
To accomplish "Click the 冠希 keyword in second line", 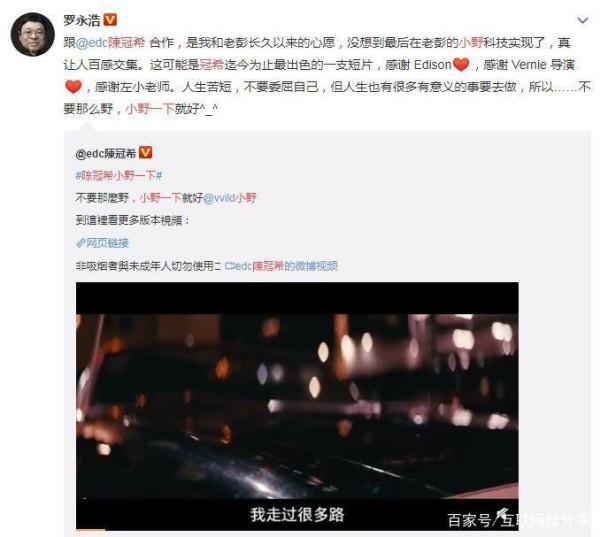I will pyautogui.click(x=212, y=65).
